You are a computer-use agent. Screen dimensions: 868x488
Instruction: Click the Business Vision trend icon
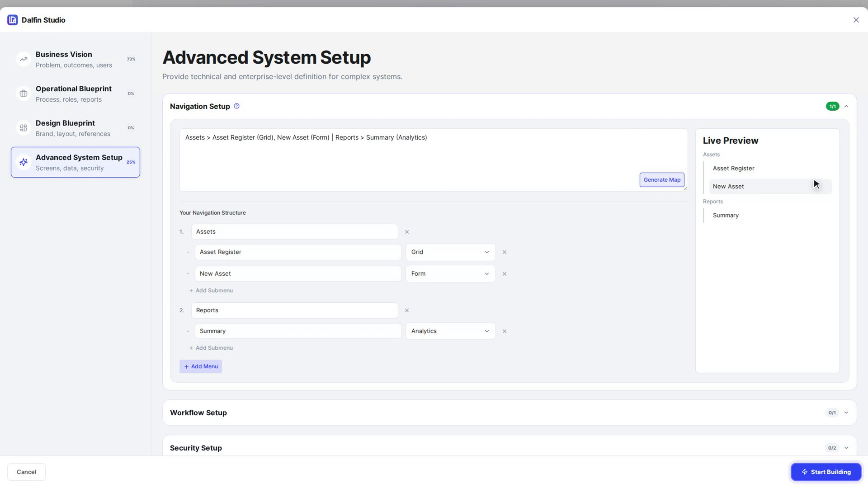click(x=24, y=59)
